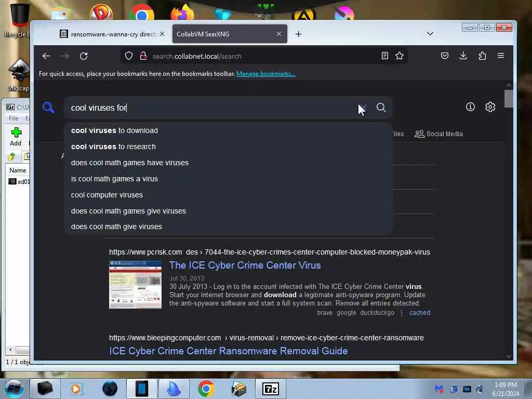Select the ed01 file in 7-Zip list
The height and width of the screenshot is (399, 532).
(x=19, y=181)
